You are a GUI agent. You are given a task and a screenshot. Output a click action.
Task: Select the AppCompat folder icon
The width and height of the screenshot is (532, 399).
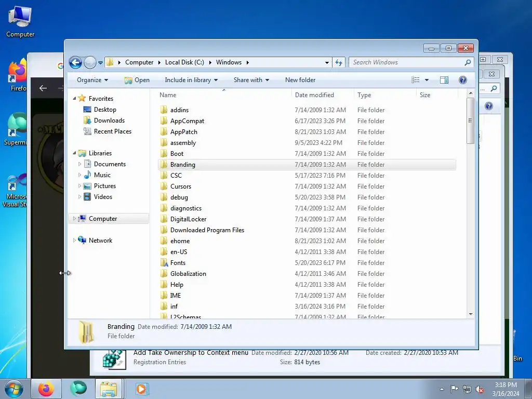click(164, 121)
